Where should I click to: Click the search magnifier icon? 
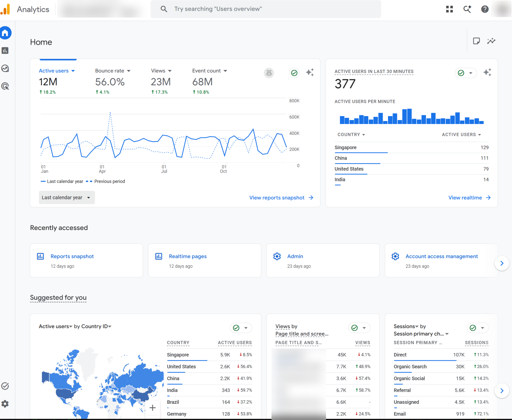coord(164,9)
